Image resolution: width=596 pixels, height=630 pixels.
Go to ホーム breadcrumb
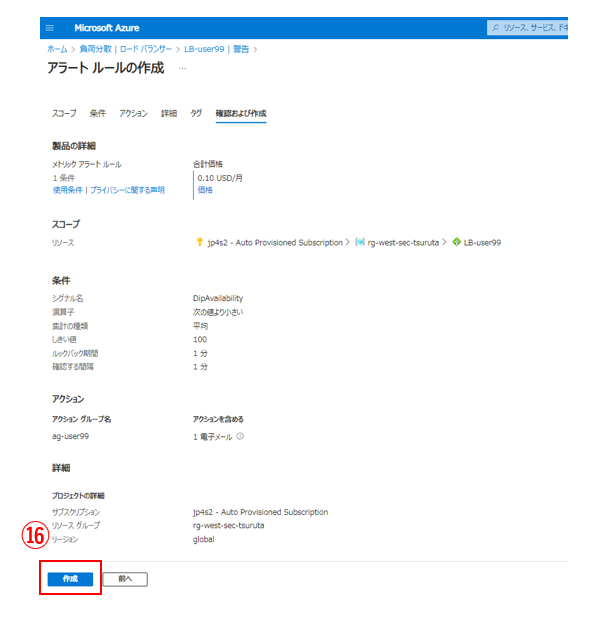click(x=57, y=49)
